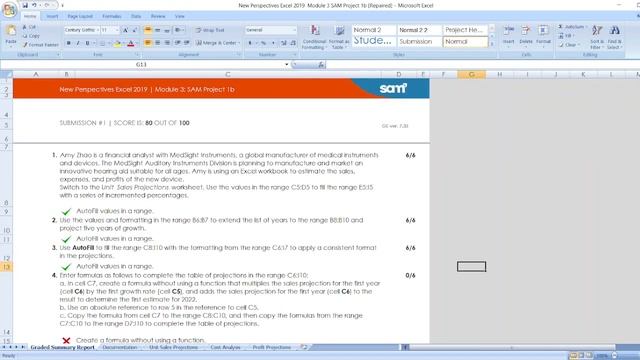Click the Insert cells button
Screen dimensions: 640x360
509,36
